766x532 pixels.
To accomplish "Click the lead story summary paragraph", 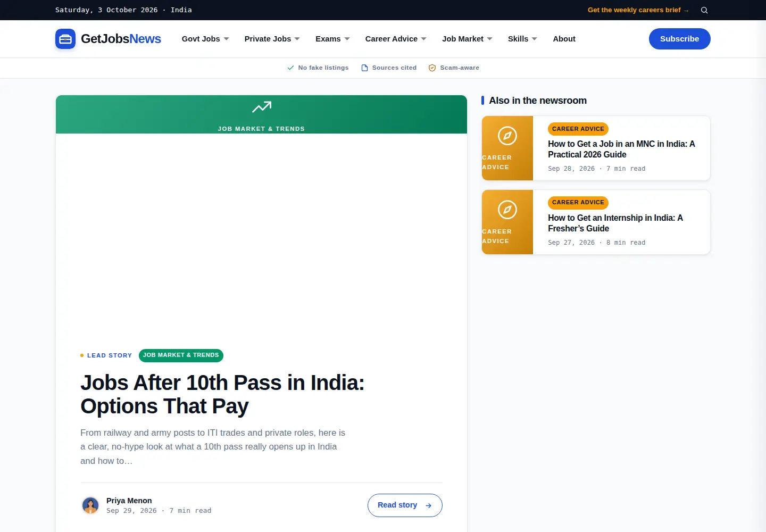I will tap(213, 447).
